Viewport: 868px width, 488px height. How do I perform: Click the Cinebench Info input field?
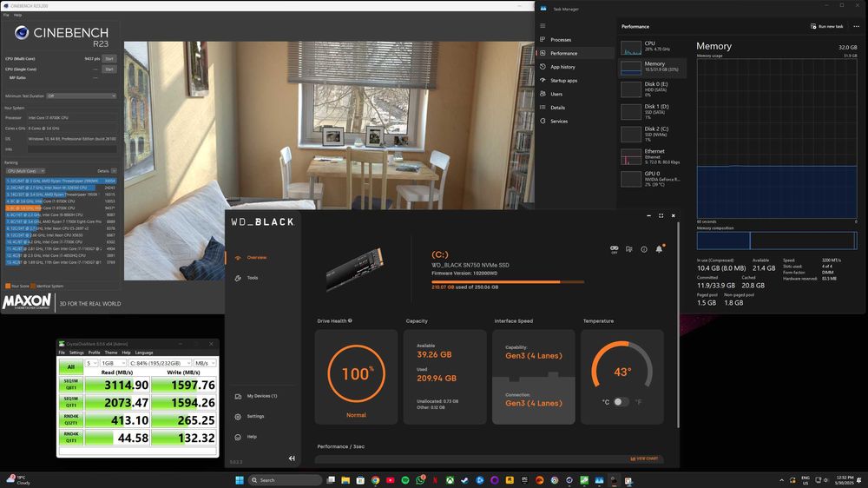[x=72, y=149]
